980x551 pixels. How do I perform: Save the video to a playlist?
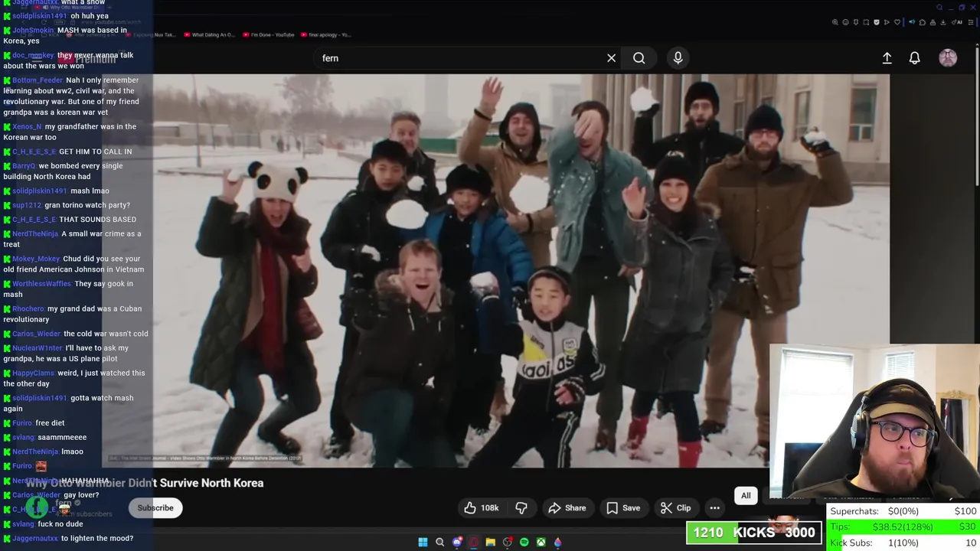click(x=623, y=508)
